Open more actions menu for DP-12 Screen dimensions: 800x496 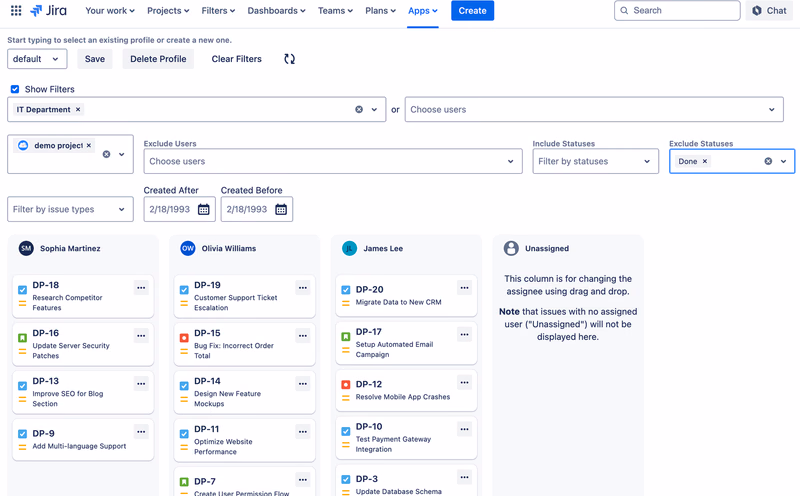(464, 382)
